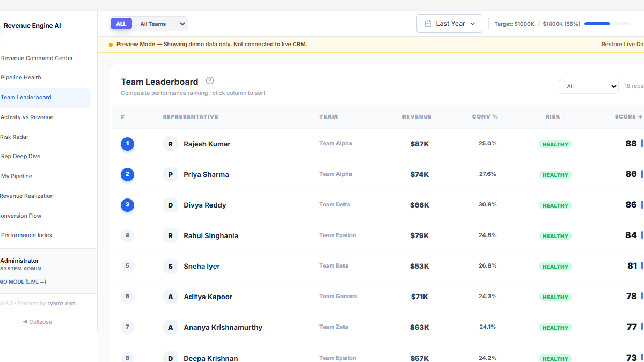Click Team Gamma in Aditya Kapoor's row
The image size is (644, 362).
coord(338,296)
